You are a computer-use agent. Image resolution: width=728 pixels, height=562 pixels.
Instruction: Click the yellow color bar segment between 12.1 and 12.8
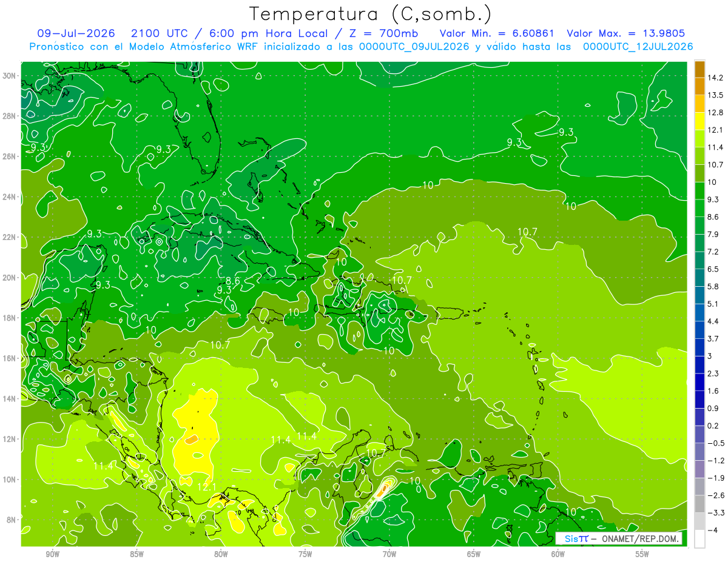(x=699, y=121)
